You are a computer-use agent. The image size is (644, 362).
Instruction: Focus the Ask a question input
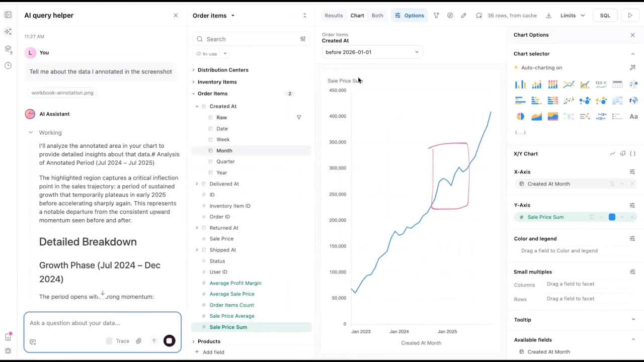pos(102,323)
